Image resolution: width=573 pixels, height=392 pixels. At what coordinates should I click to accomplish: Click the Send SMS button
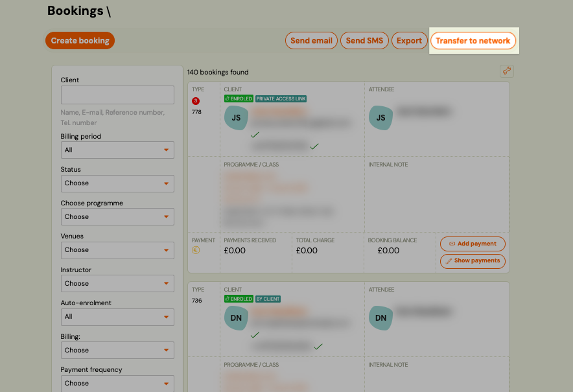pyautogui.click(x=364, y=40)
